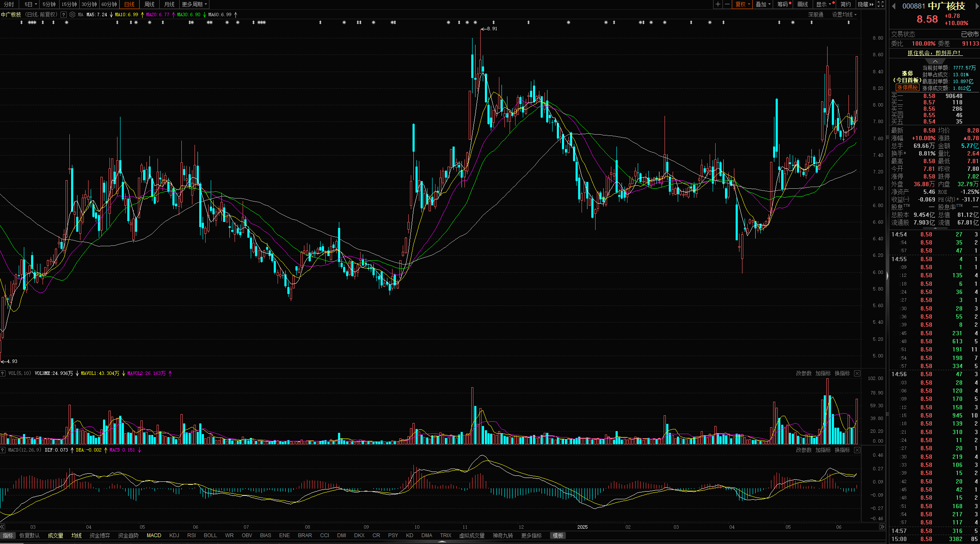Toggle the 隐藏 side panel button
Screen dimensions: 980x544
(865, 4)
